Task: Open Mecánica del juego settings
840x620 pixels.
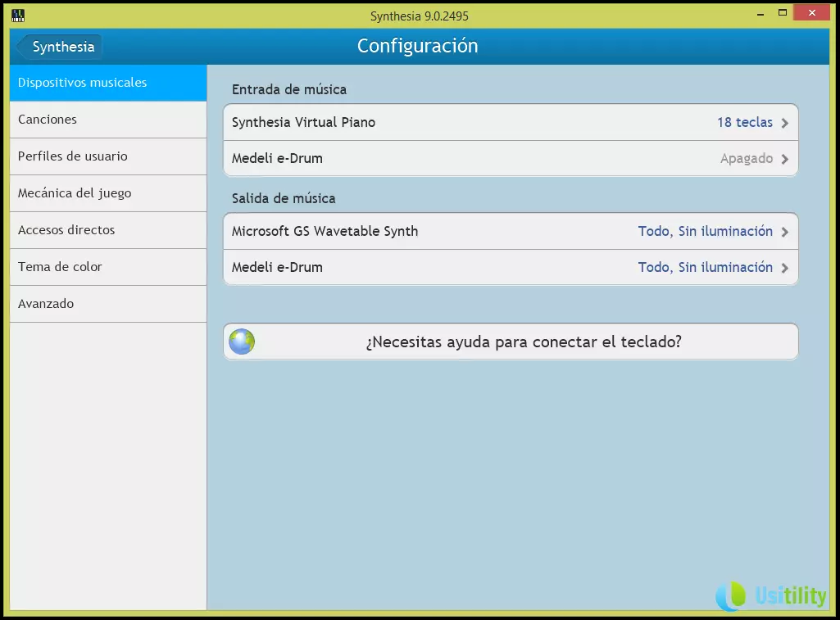Action: tap(107, 193)
